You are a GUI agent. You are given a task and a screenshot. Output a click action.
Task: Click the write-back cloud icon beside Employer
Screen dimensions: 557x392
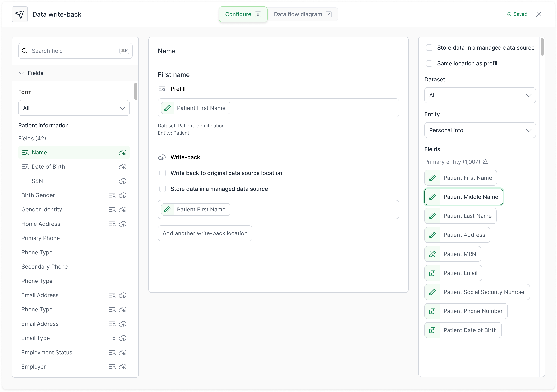pos(123,367)
